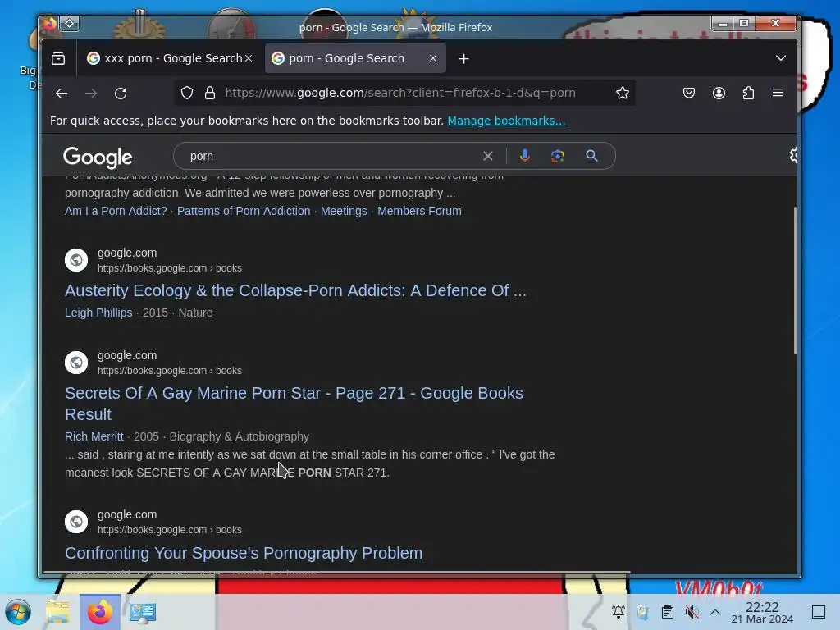Open 'Secrets Of A Gay Marine' result

294,404
